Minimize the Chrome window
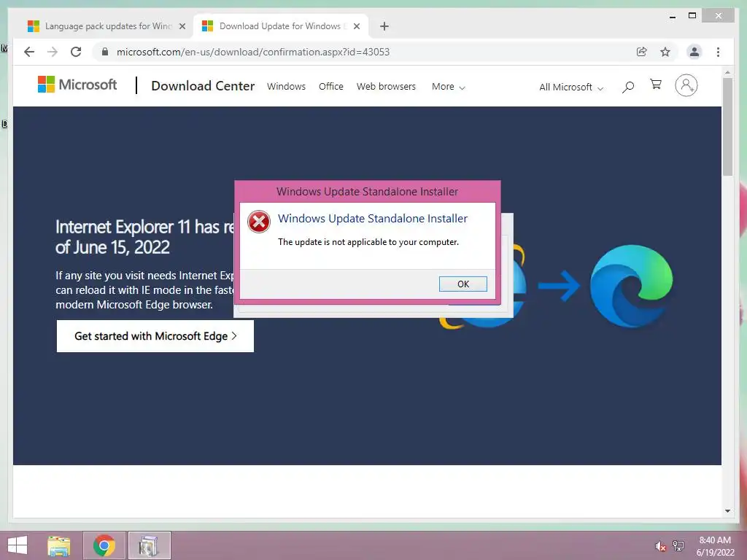747x560 pixels. [x=672, y=16]
